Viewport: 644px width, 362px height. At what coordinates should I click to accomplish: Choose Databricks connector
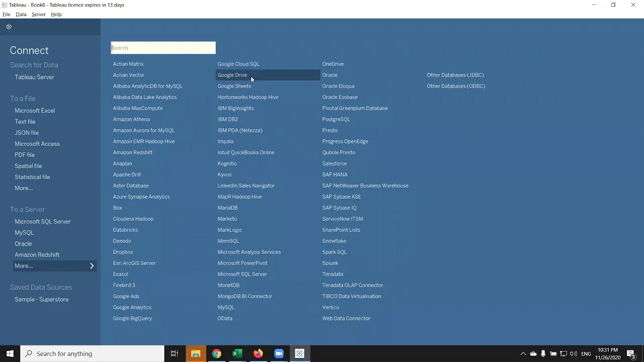click(125, 230)
